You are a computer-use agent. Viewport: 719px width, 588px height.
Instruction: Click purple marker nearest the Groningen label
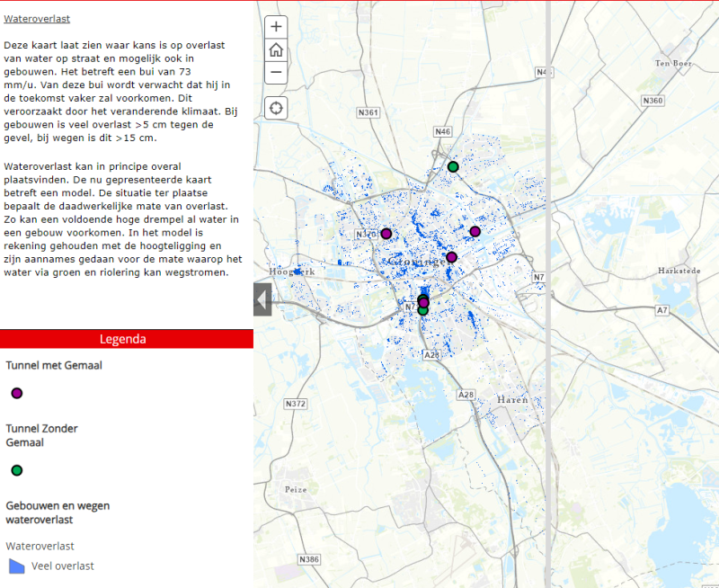point(451,257)
